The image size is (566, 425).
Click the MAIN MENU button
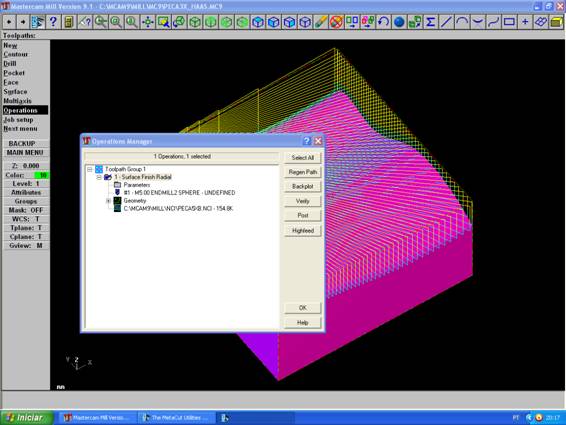pos(25,152)
